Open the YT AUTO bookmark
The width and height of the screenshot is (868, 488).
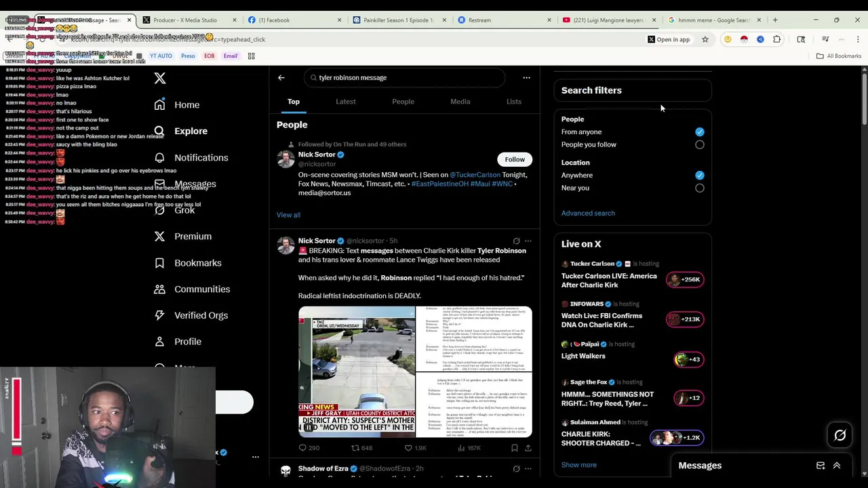[161, 56]
